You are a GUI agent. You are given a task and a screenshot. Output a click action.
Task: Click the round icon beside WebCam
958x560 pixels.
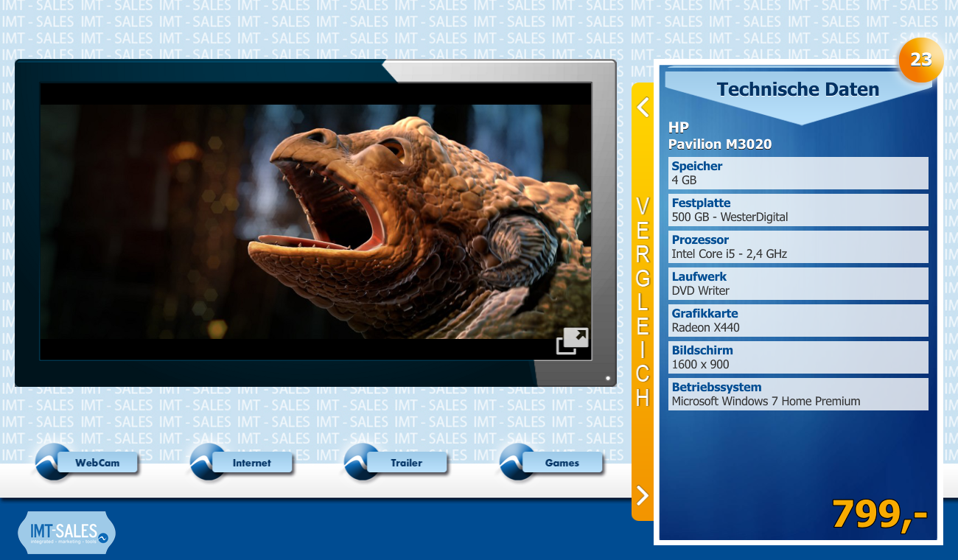coord(53,462)
